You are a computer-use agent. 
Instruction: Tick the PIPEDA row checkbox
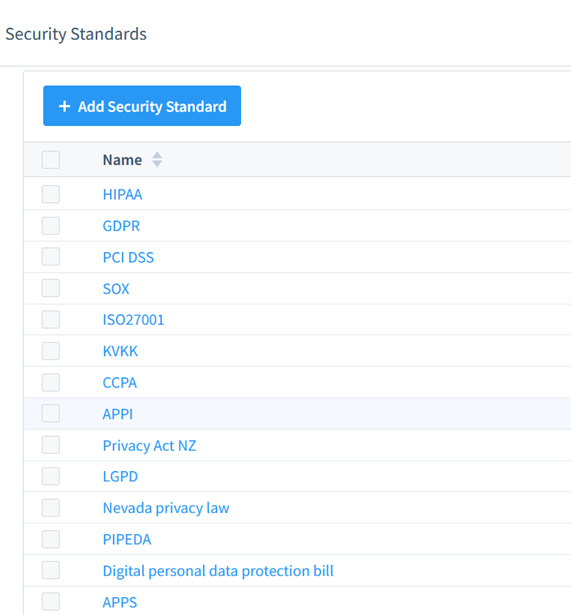point(51,539)
